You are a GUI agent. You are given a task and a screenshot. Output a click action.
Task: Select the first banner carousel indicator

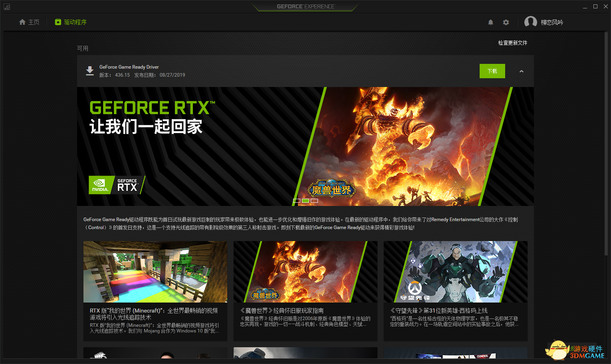tap(297, 201)
